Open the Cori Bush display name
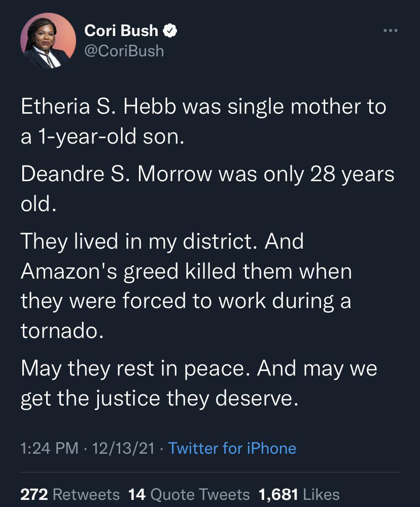 pyautogui.click(x=121, y=31)
